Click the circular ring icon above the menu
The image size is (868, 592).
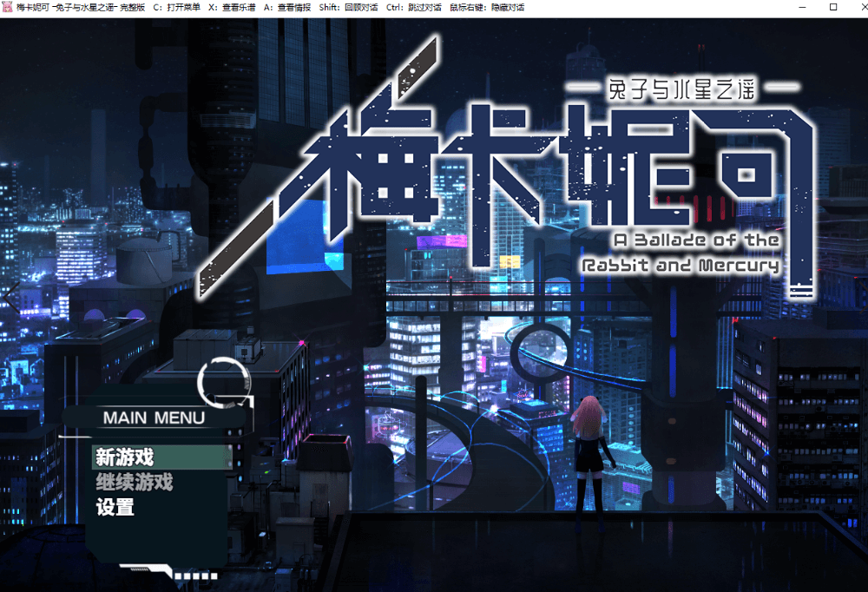coord(224,380)
